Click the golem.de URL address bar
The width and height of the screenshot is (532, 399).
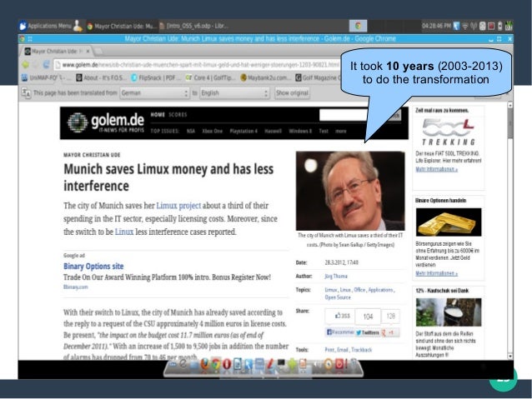click(x=198, y=64)
